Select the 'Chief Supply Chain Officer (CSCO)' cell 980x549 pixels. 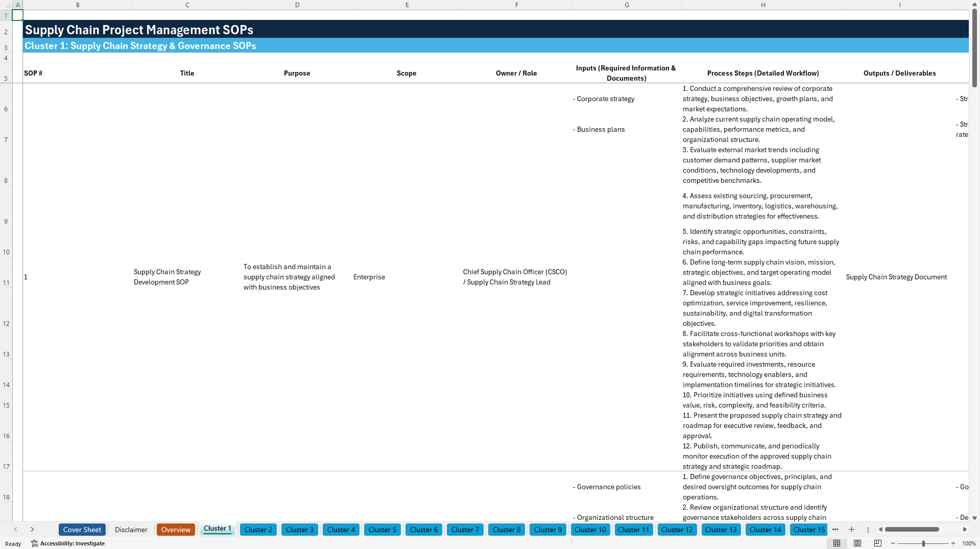click(517, 277)
